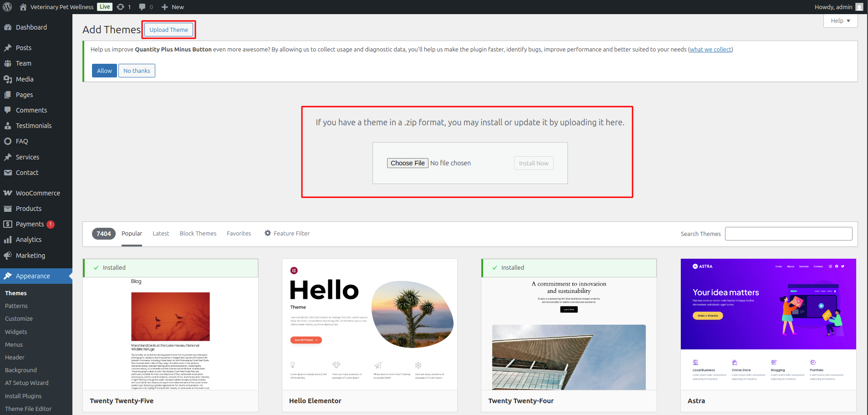The image size is (868, 415).
Task: Open the Popular themes tab
Action: (132, 234)
